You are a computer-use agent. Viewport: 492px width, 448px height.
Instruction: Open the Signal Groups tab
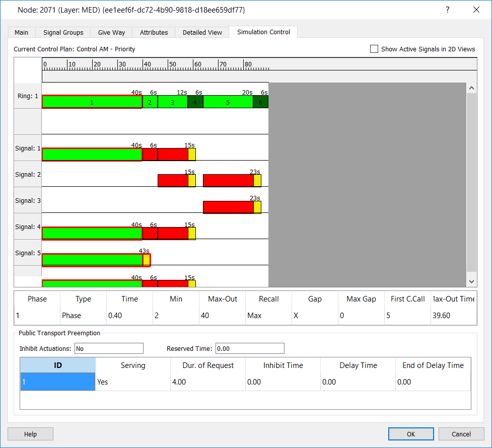click(x=63, y=32)
